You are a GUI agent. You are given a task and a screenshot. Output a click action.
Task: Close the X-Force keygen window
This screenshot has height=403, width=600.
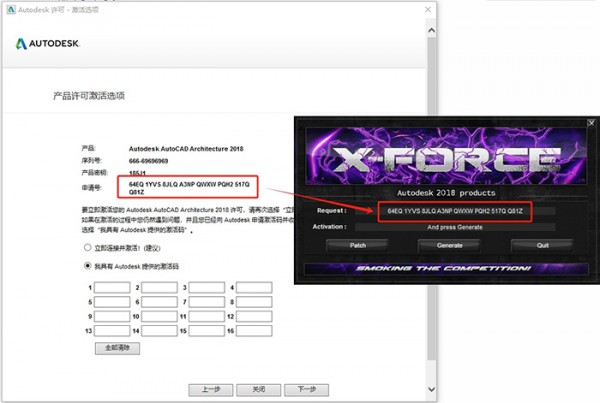tap(591, 123)
